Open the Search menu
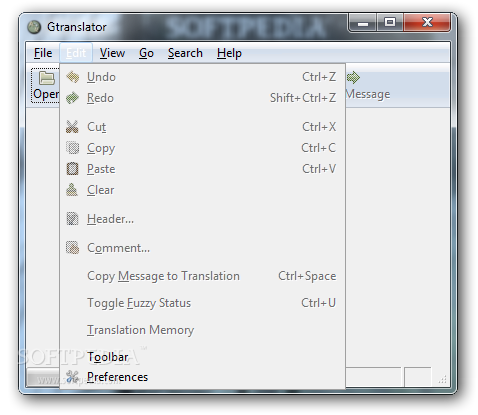 click(x=185, y=53)
